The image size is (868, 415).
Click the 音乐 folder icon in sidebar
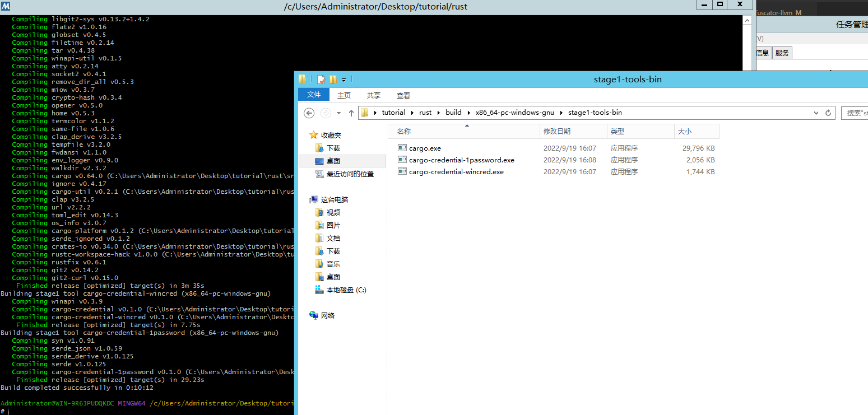point(319,264)
